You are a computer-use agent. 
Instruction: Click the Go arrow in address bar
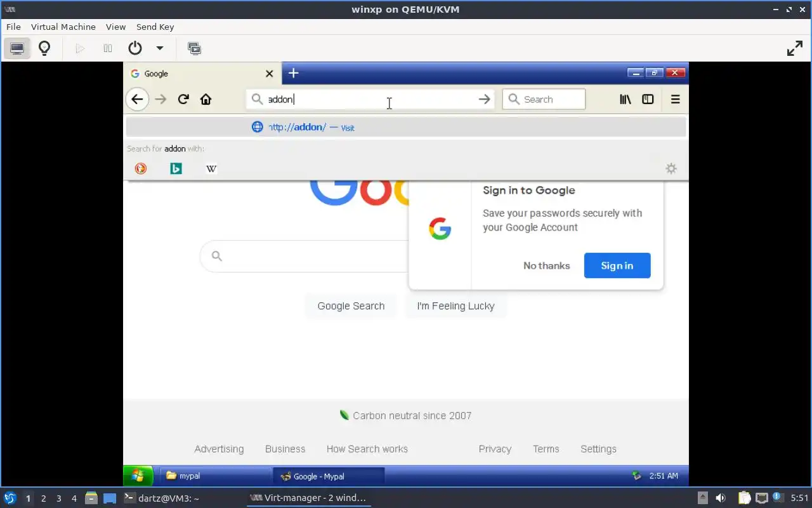485,99
